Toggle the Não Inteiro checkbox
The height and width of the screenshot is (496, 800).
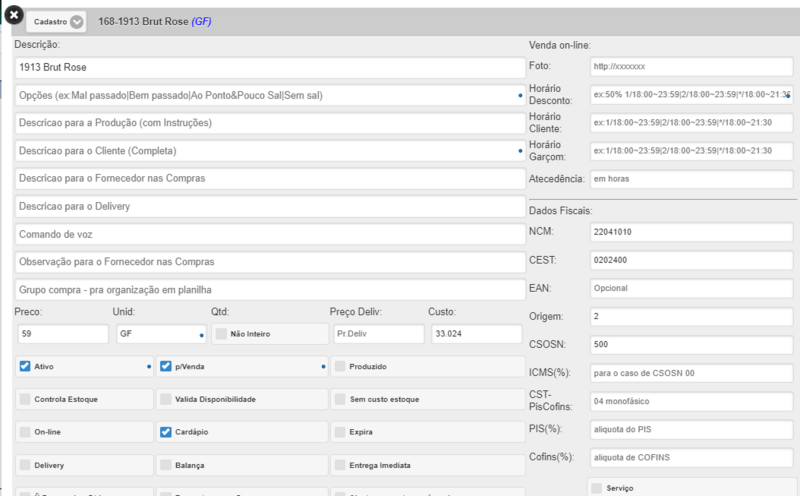pos(221,334)
